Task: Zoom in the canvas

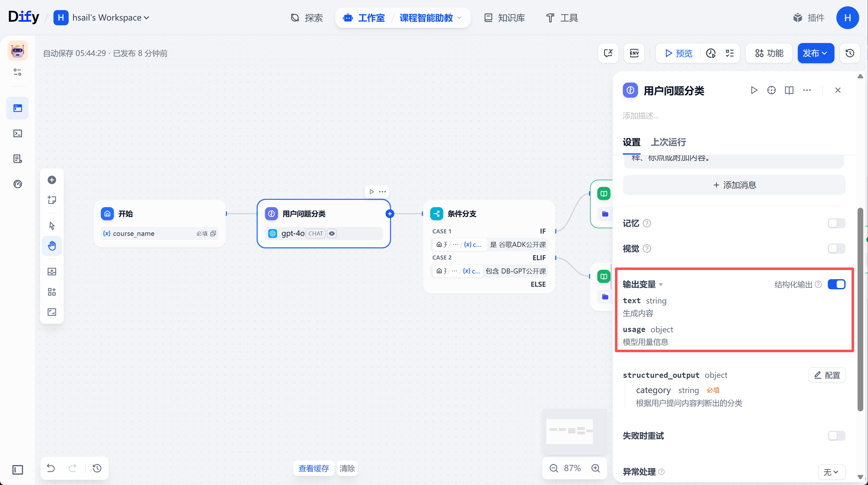Action: (x=596, y=468)
